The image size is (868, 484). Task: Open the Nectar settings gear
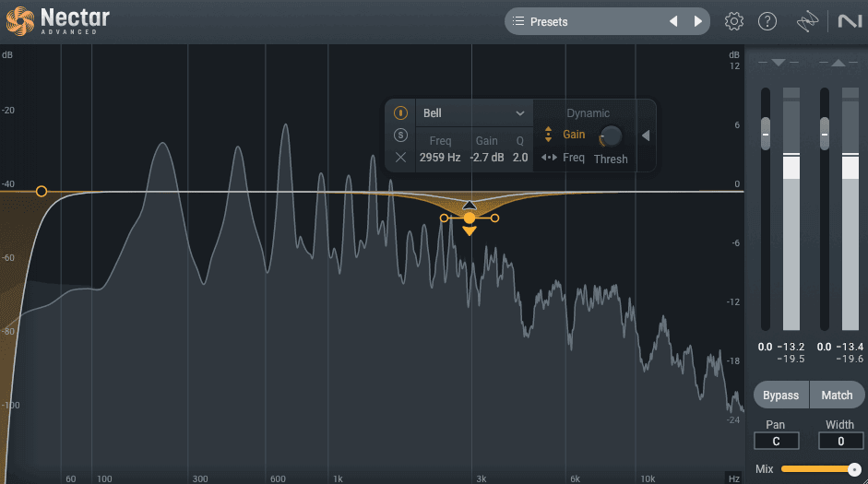(x=734, y=21)
